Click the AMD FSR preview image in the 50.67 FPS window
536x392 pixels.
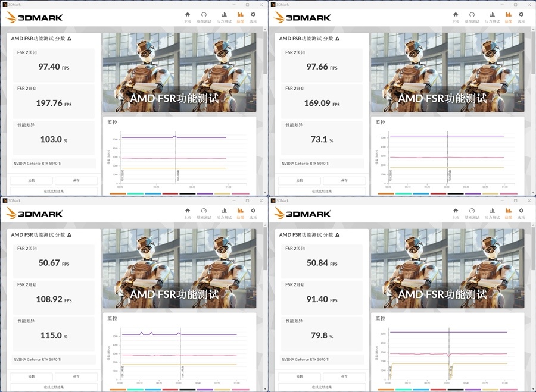coord(179,268)
